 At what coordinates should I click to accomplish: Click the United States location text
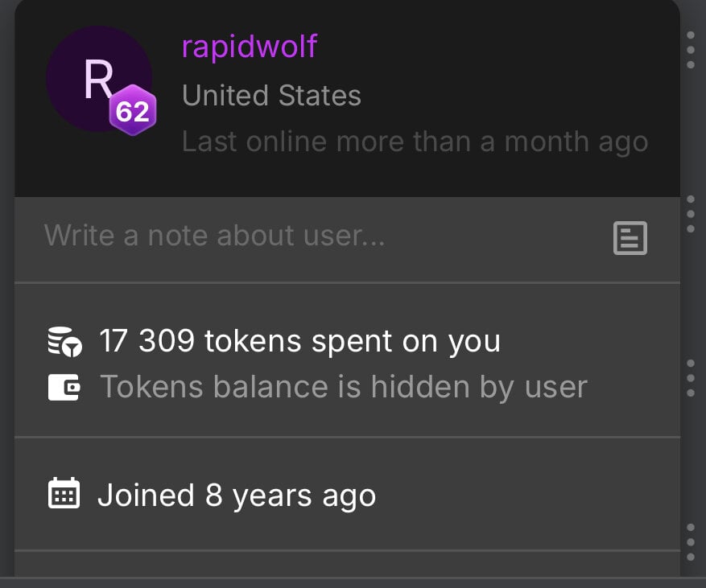(271, 96)
